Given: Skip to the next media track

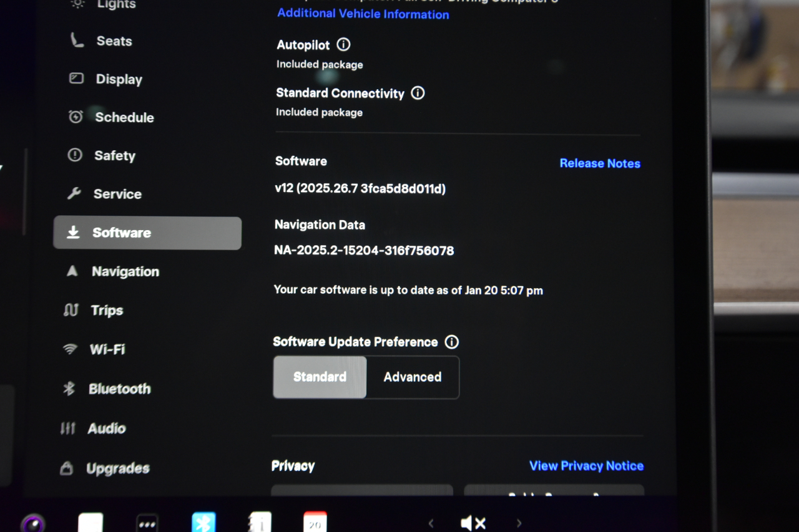Looking at the screenshot, I should click(519, 523).
